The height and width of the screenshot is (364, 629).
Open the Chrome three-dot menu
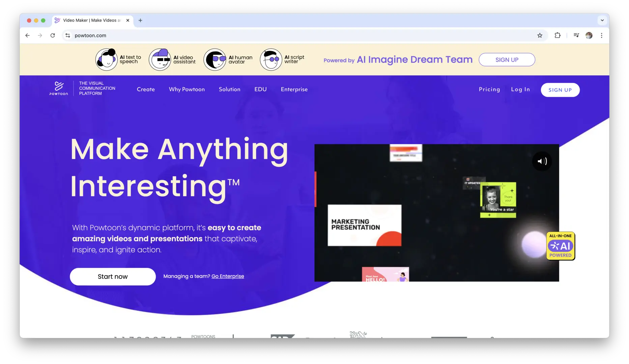[601, 35]
